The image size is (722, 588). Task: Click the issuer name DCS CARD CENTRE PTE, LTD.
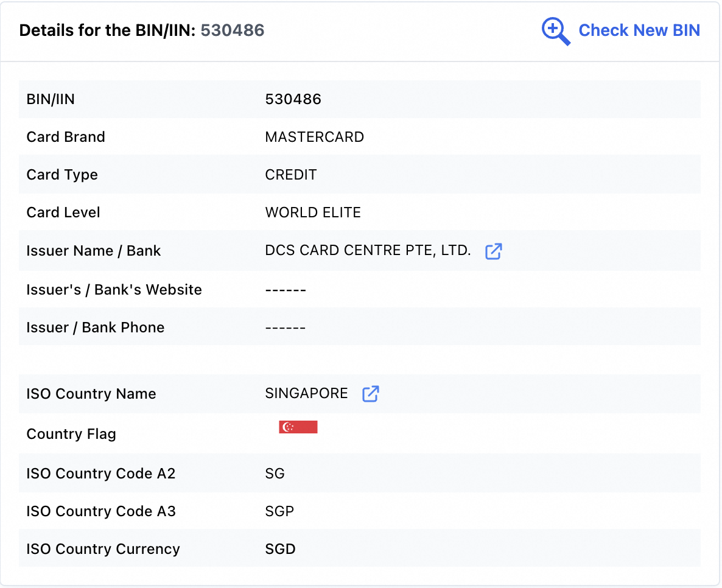coord(368,251)
